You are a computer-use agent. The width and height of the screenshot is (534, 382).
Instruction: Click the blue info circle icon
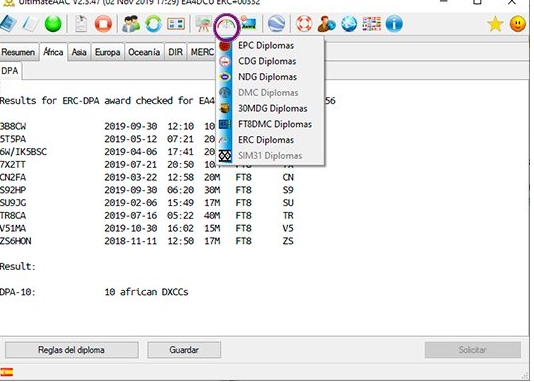(x=394, y=24)
